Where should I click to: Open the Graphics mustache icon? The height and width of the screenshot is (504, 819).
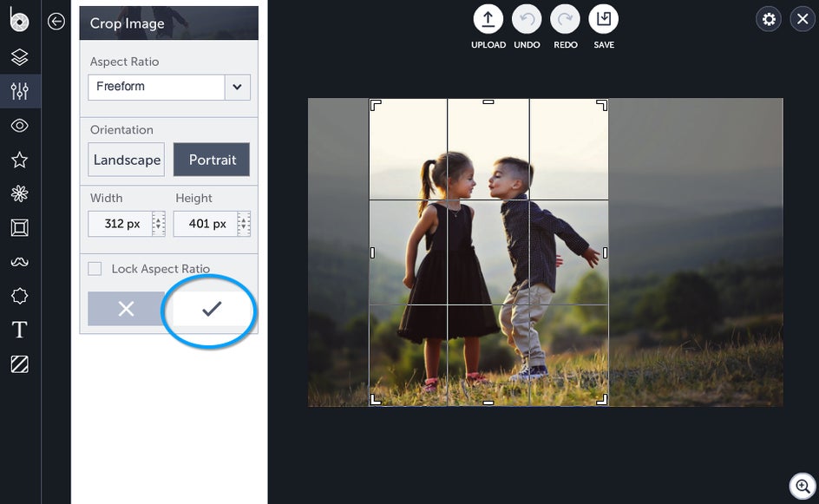coord(19,262)
